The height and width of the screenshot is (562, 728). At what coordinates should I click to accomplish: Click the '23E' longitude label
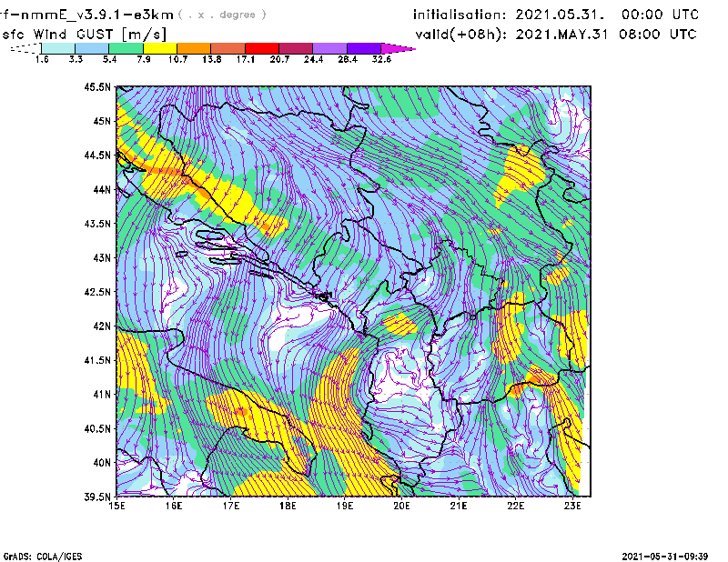point(572,506)
